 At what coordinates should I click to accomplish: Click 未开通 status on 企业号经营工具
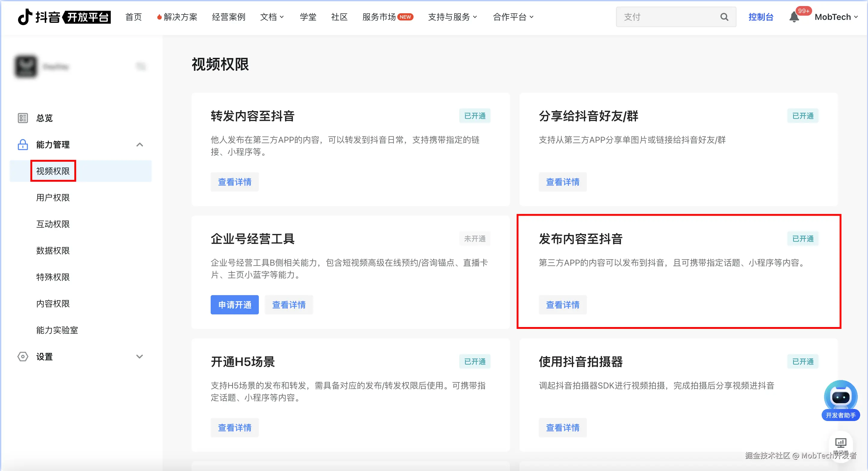tap(475, 239)
